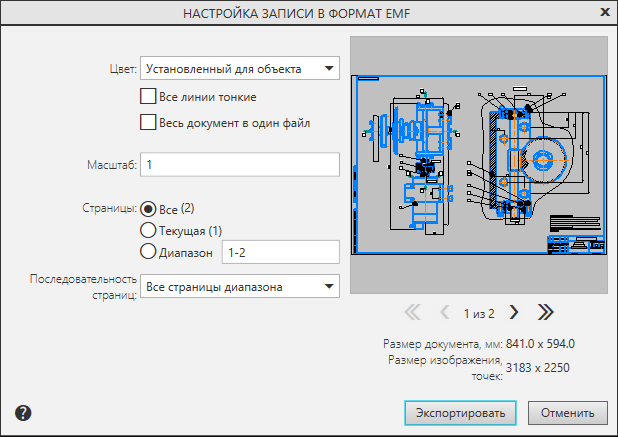Enable the 'Все линии тонкие' checkbox
This screenshot has width=618, height=437.
pyautogui.click(x=149, y=97)
